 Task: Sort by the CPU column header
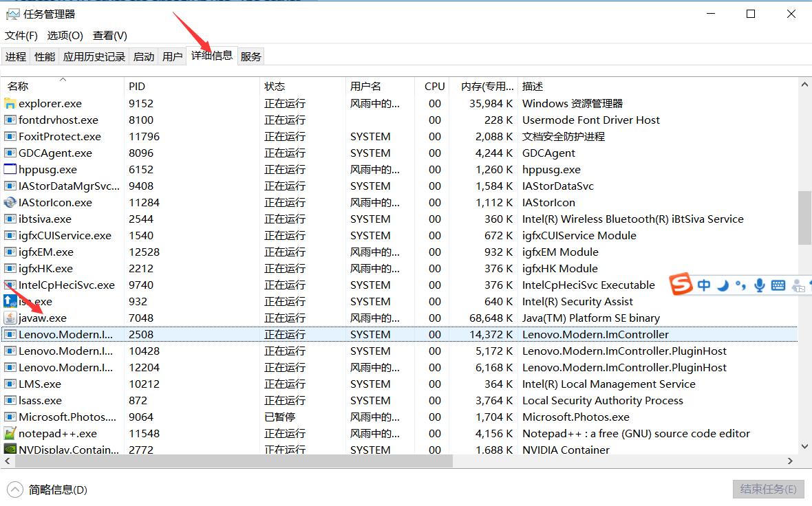click(431, 87)
